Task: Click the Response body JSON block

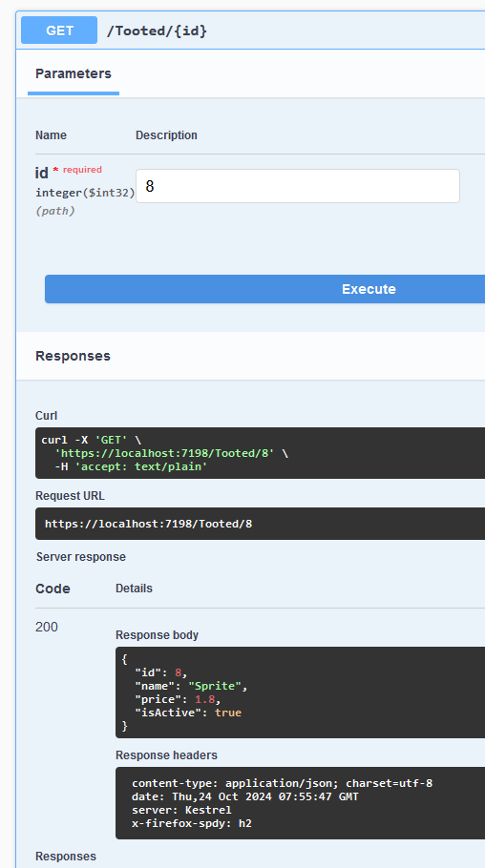Action: (300, 692)
